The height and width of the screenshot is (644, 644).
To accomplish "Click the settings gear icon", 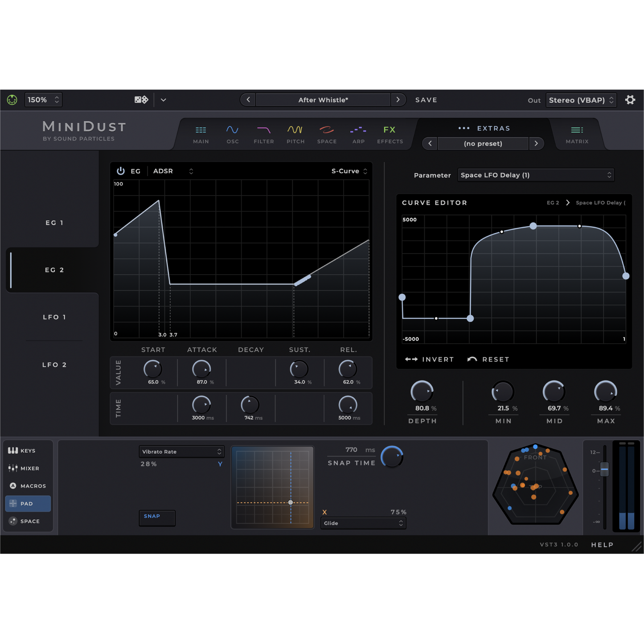I will (x=630, y=100).
